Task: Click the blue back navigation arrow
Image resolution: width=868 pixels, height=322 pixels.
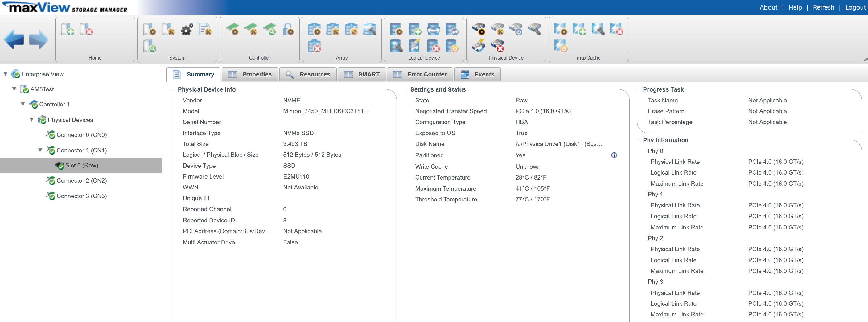Action: tap(14, 39)
